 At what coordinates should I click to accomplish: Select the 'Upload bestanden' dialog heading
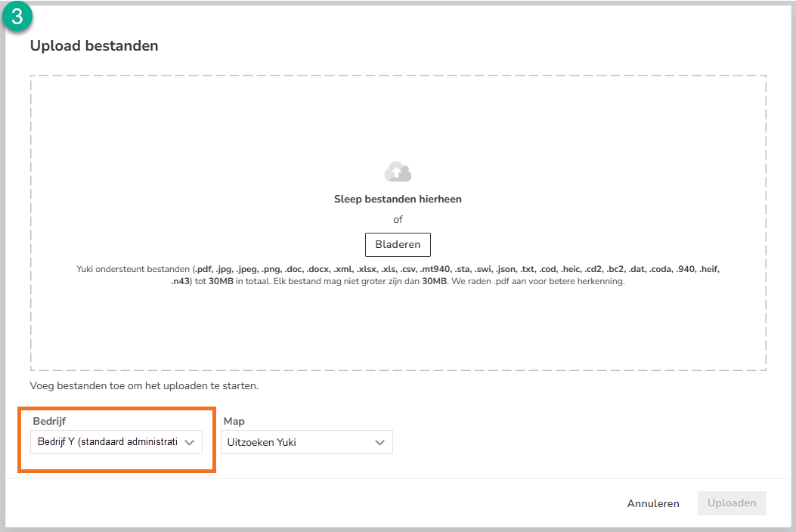94,45
